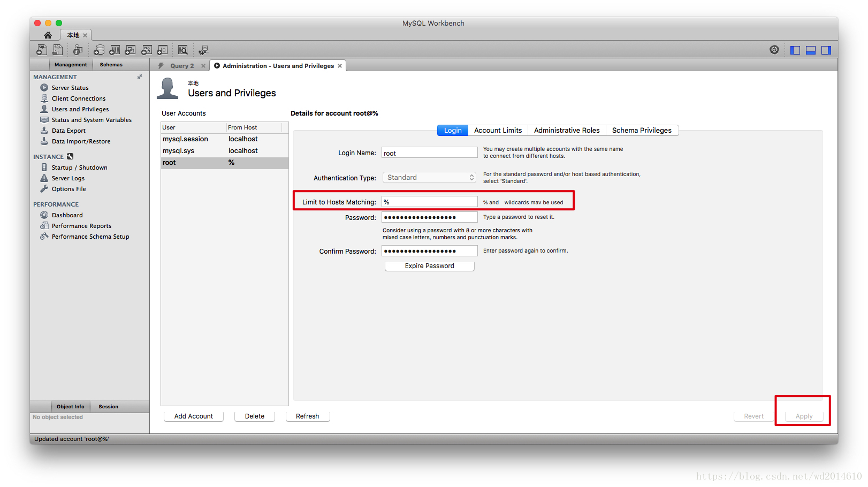Toggle the left sidebar panel
Viewport: 868px width, 487px height.
click(x=795, y=50)
